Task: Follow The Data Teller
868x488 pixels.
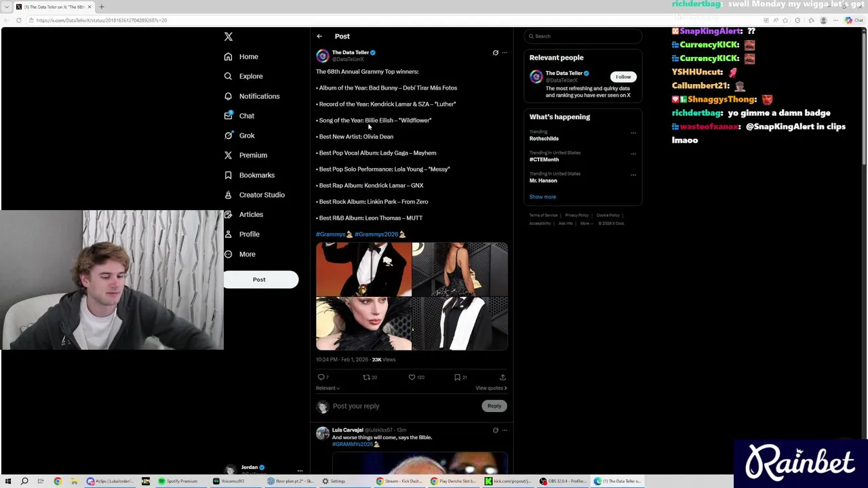Action: click(x=623, y=77)
